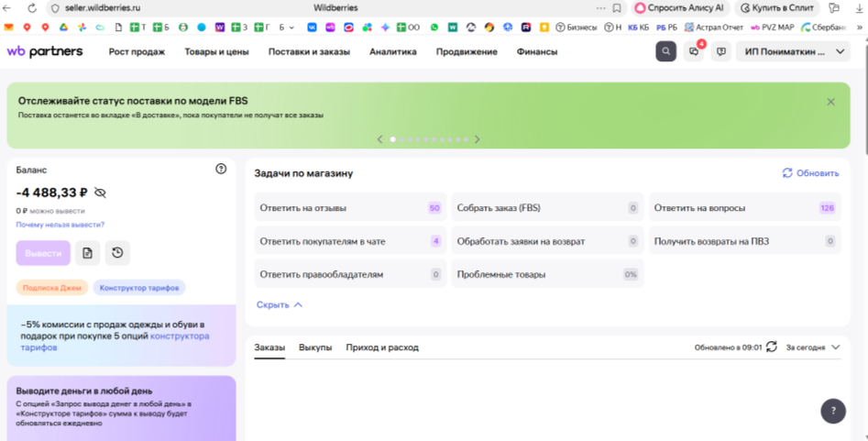Close the green FBS banner

tap(831, 102)
